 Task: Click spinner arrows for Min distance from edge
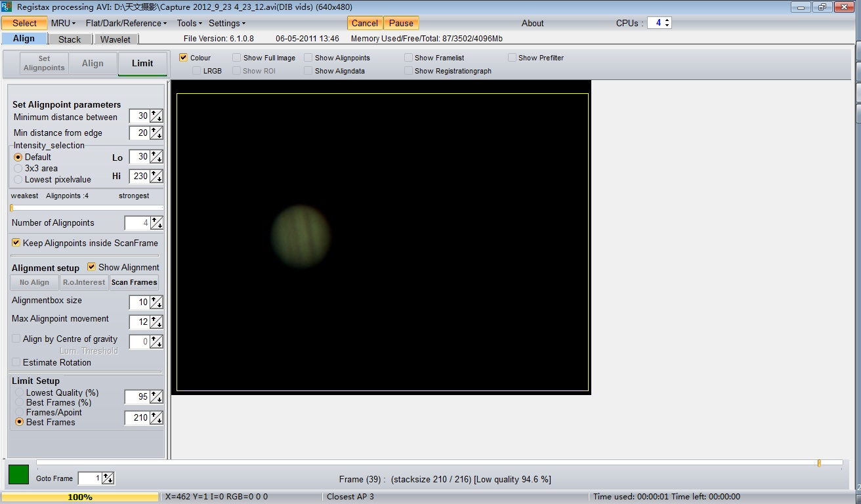(x=156, y=133)
